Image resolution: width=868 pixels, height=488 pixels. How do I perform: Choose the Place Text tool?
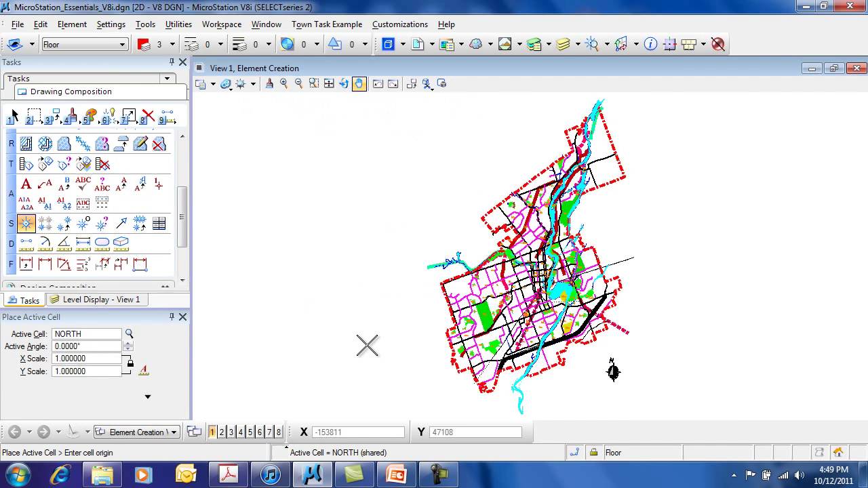tap(26, 184)
